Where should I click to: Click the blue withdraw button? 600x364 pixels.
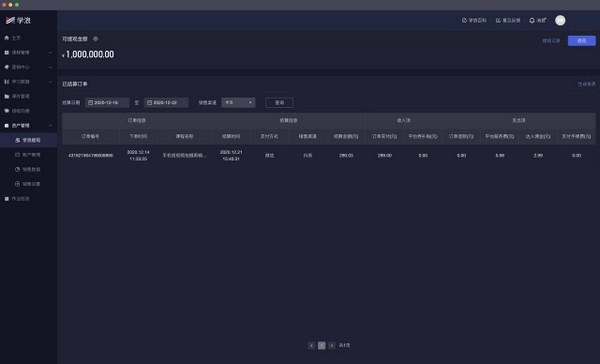coord(582,41)
